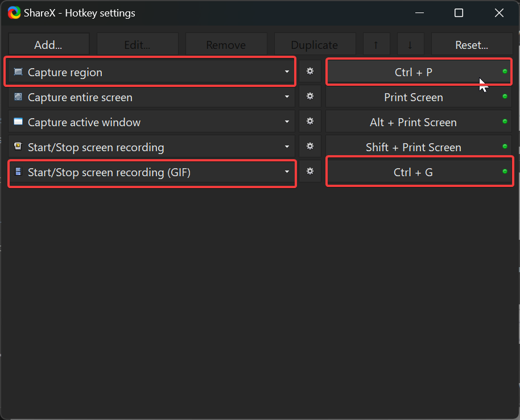Click the Edit... button
Image resolution: width=520 pixels, height=420 pixels.
click(x=137, y=44)
